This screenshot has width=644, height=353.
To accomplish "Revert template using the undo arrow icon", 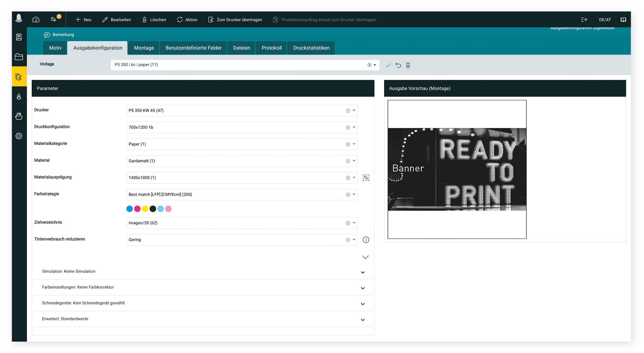I will point(398,65).
